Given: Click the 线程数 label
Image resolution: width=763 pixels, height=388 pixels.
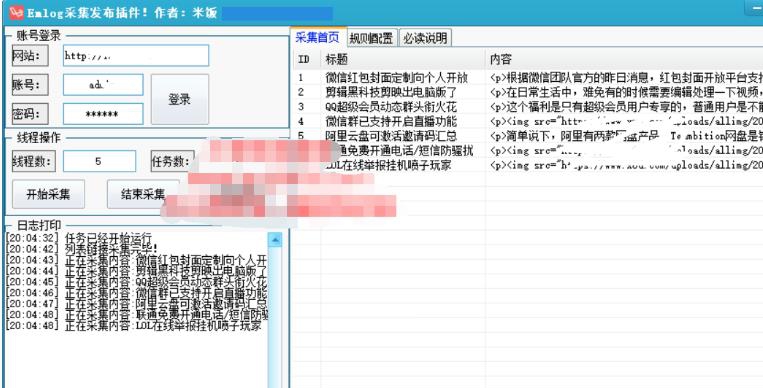Looking at the screenshot, I should [x=34, y=161].
